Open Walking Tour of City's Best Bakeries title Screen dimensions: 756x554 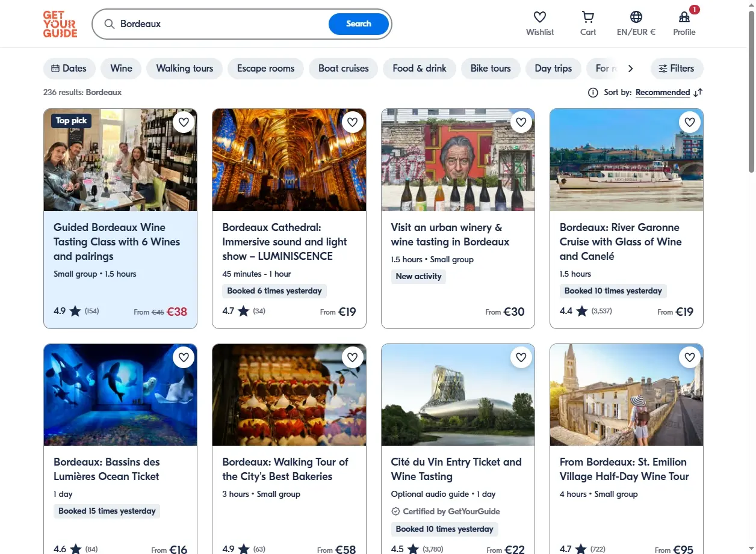[285, 469]
